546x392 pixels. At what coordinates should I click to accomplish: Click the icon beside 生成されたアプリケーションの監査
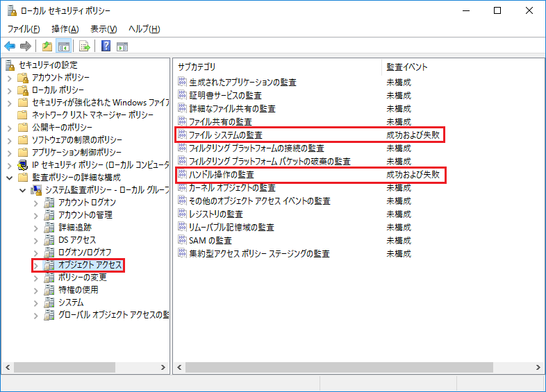(182, 81)
